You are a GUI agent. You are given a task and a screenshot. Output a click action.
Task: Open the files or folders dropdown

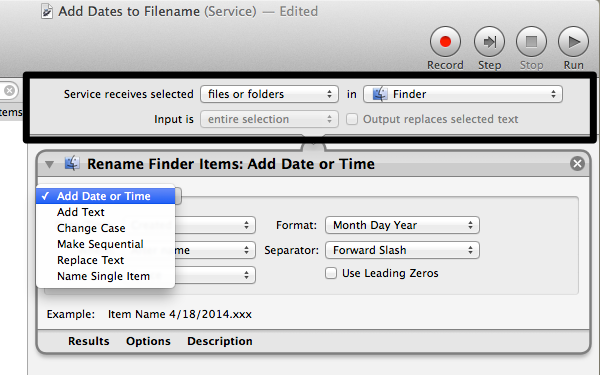click(269, 94)
